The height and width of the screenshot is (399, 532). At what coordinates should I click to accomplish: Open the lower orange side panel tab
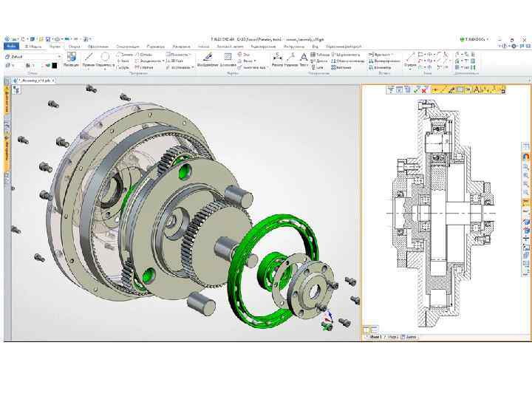pyautogui.click(x=7, y=153)
